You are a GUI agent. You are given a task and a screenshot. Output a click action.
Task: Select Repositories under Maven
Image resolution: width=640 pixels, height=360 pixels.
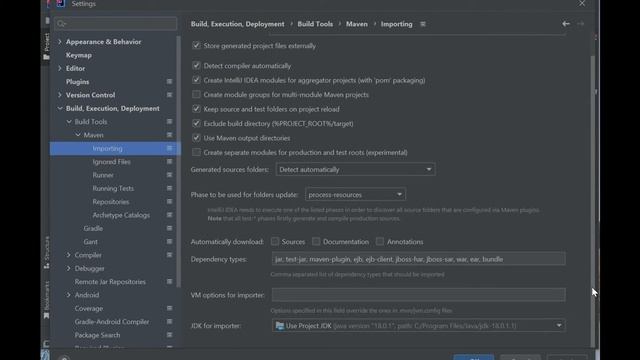click(x=111, y=202)
